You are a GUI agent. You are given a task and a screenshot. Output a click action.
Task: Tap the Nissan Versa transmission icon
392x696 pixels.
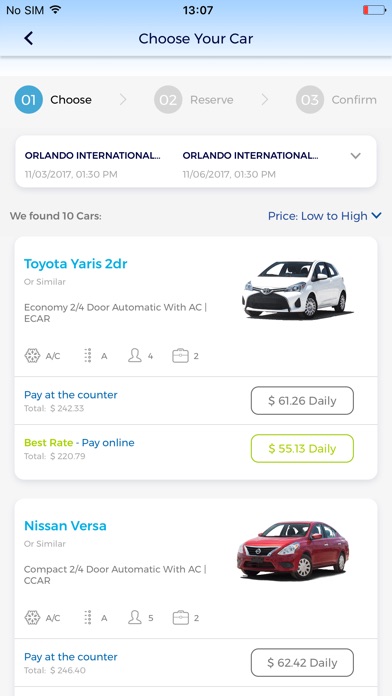[x=88, y=618]
